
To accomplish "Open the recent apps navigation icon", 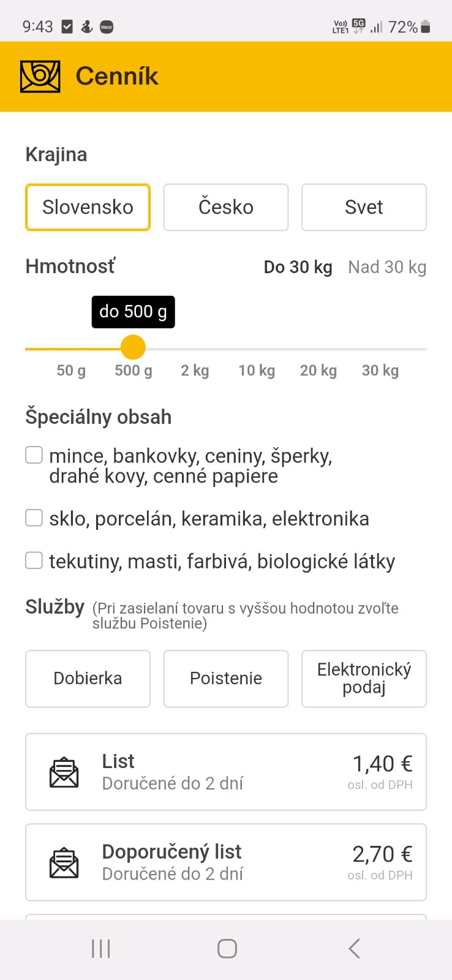I will [x=101, y=949].
